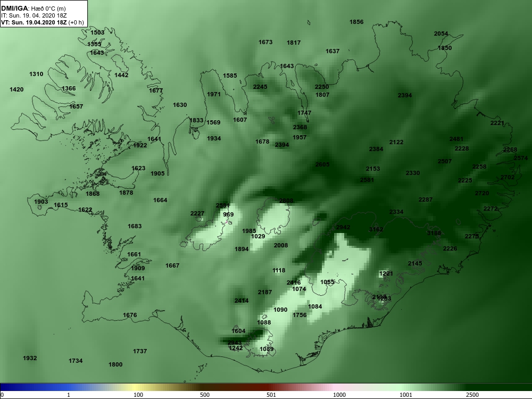Click the value 1677
Image resolution: width=532 pixels, height=399 pixels.
156,90
